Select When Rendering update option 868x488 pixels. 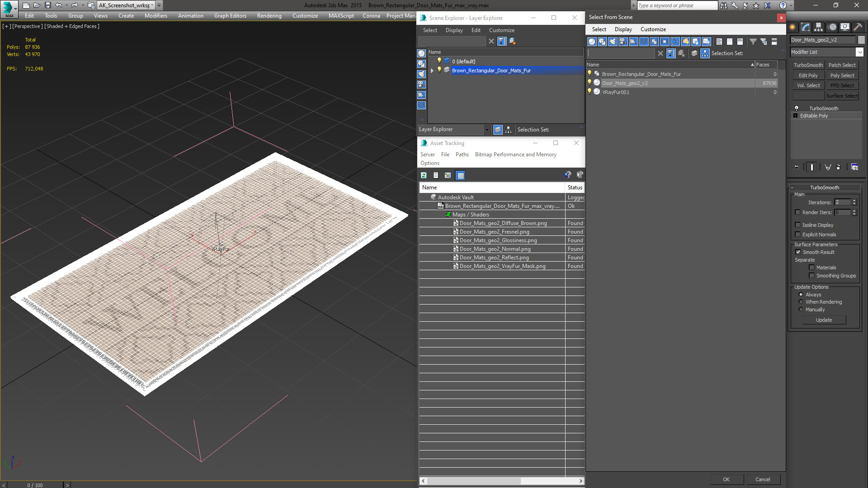(801, 302)
